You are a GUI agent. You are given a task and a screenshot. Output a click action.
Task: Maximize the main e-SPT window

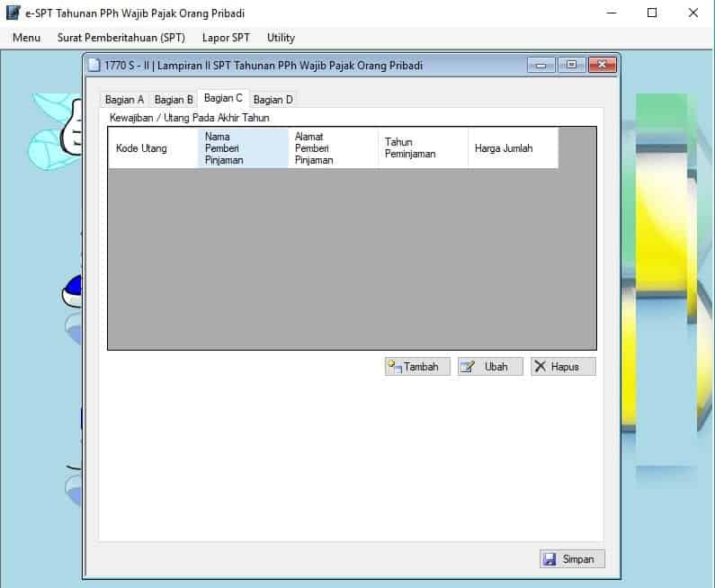pos(652,13)
